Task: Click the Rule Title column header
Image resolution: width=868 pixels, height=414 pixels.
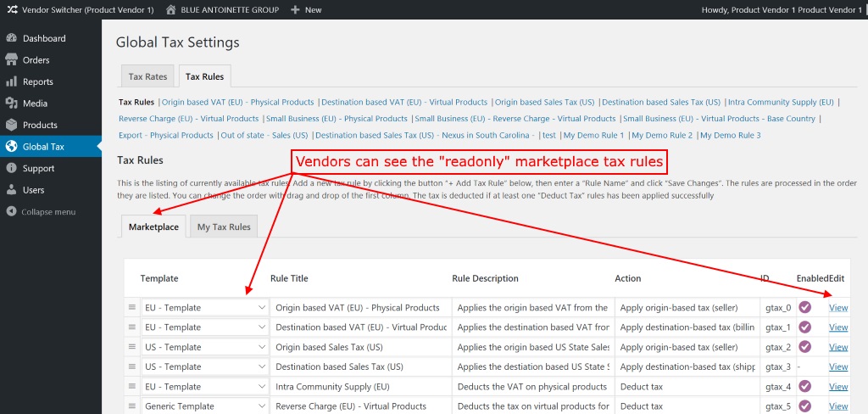Action: 289,278
